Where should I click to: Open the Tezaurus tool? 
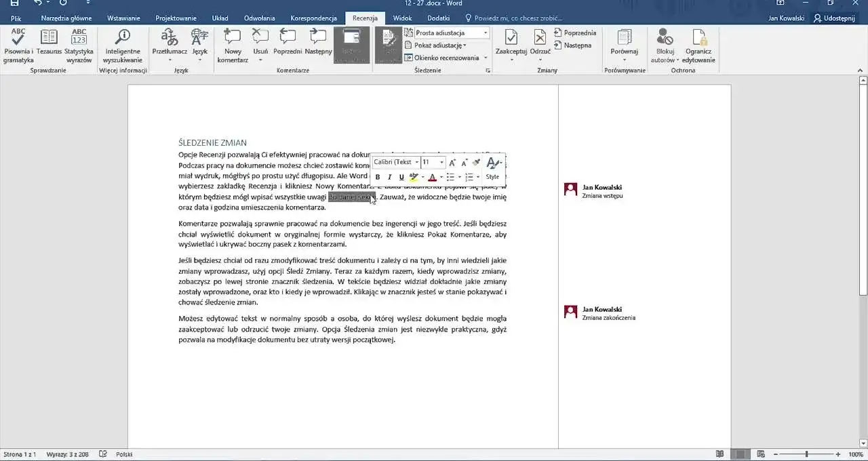[x=49, y=46]
